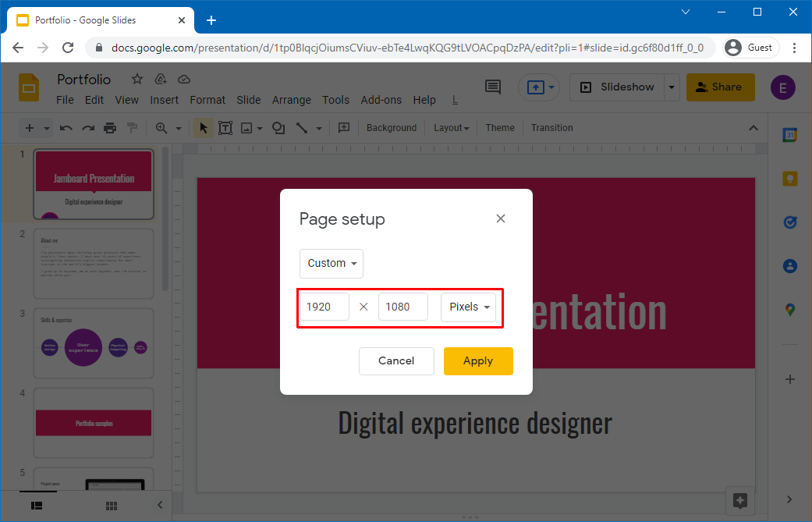Apply the page setup changes
The width and height of the screenshot is (812, 522).
coord(478,361)
